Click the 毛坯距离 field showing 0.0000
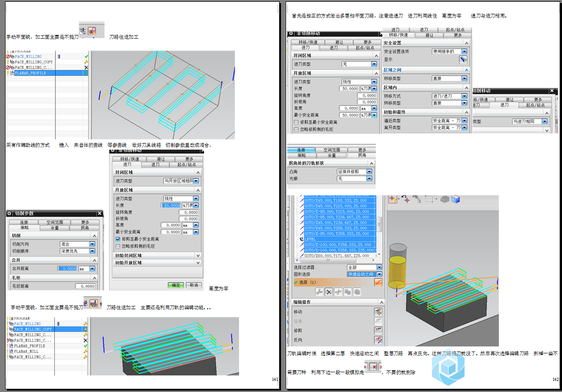The image size is (562, 392). [x=85, y=286]
